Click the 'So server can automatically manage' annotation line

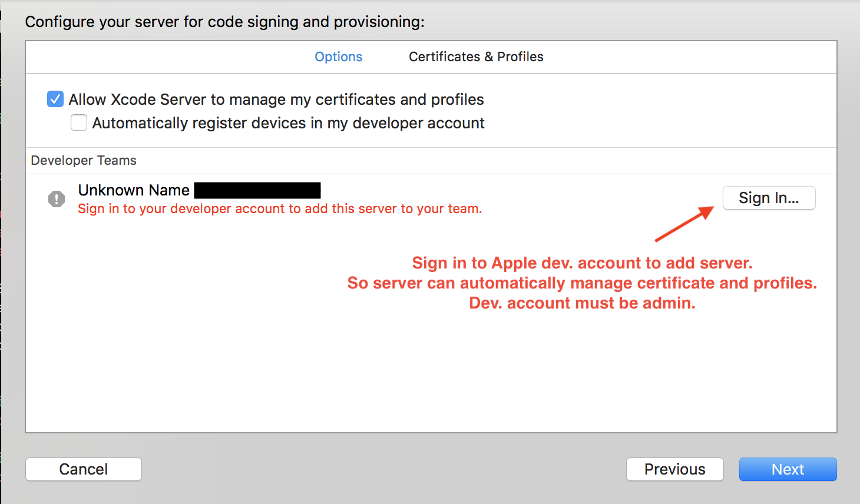pos(582,283)
